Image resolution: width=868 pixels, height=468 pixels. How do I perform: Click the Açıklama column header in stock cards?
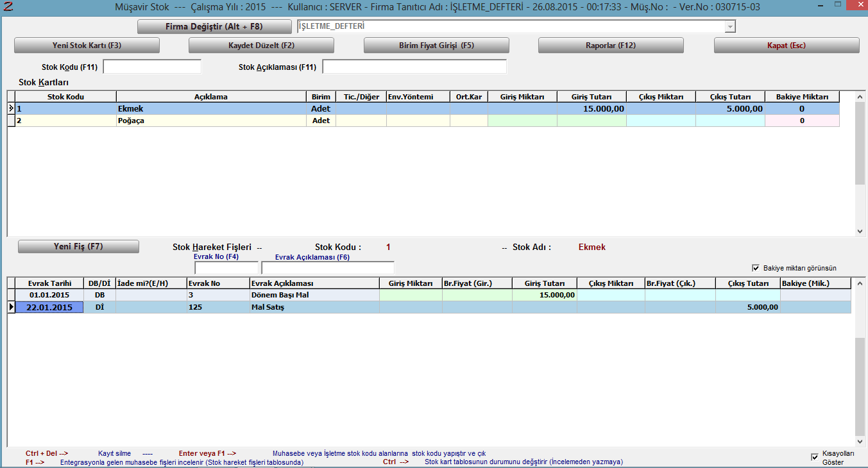(211, 97)
